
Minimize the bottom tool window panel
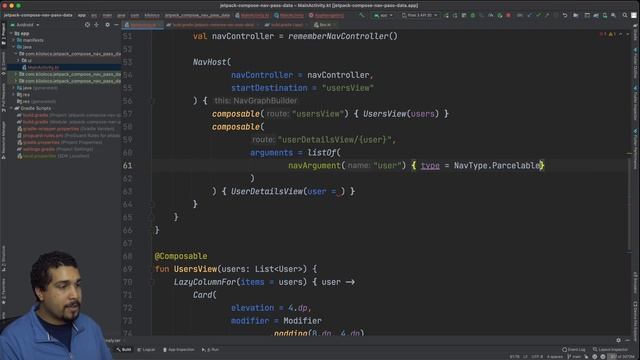coord(628,340)
